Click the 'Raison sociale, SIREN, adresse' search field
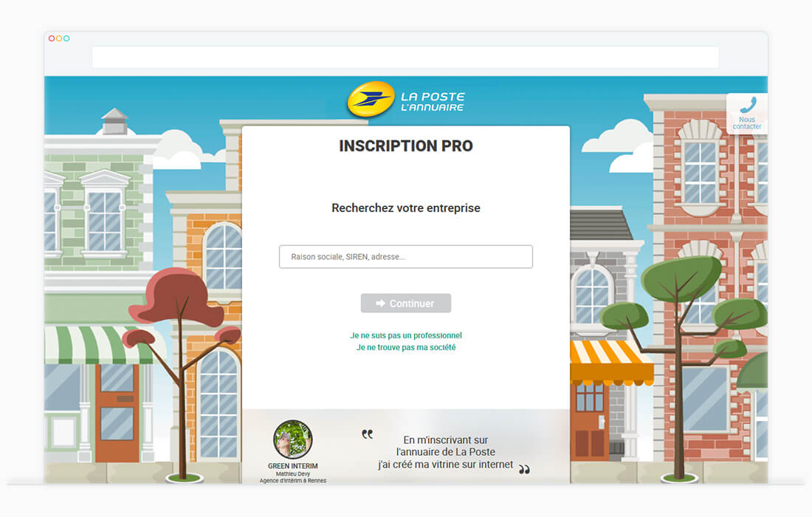The image size is (812, 517). (405, 257)
